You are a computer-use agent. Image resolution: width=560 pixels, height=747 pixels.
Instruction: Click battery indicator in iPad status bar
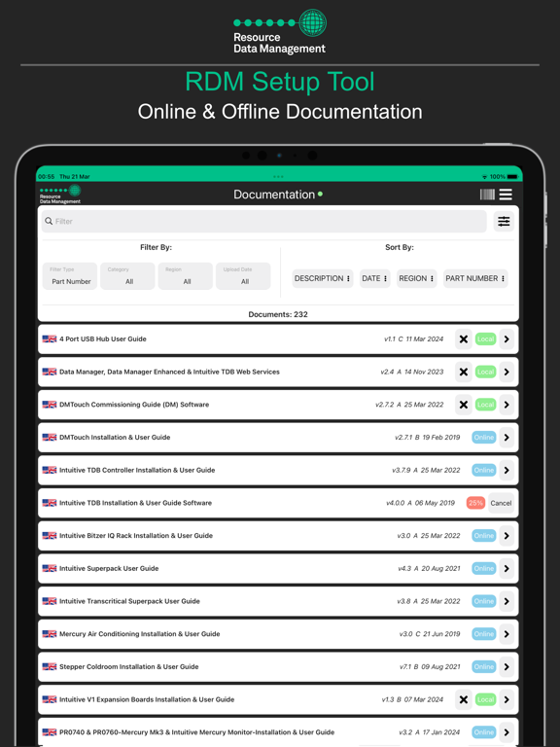point(512,177)
